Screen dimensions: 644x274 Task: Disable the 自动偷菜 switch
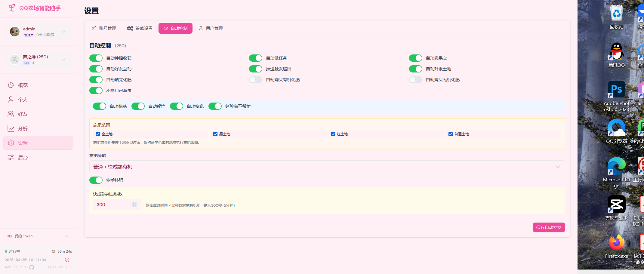[x=100, y=106]
